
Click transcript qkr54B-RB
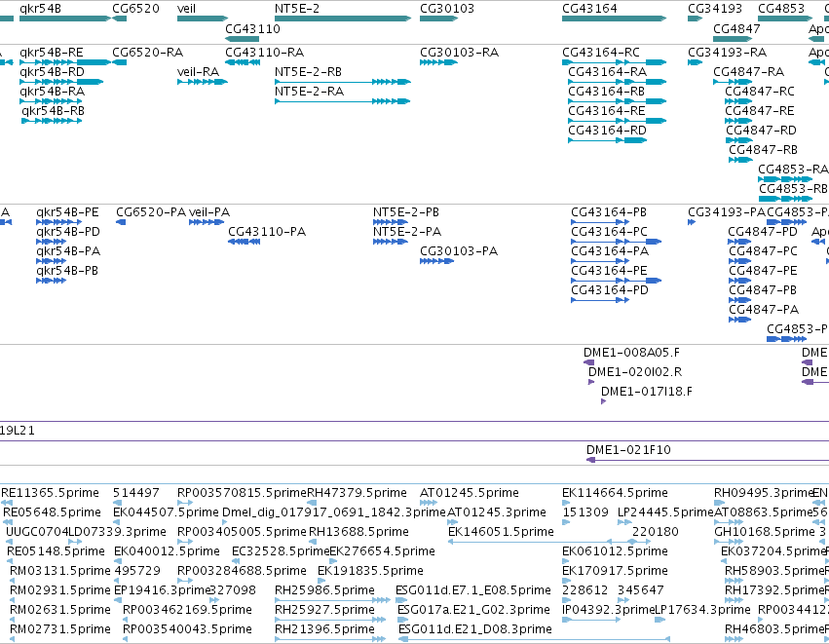(52, 121)
